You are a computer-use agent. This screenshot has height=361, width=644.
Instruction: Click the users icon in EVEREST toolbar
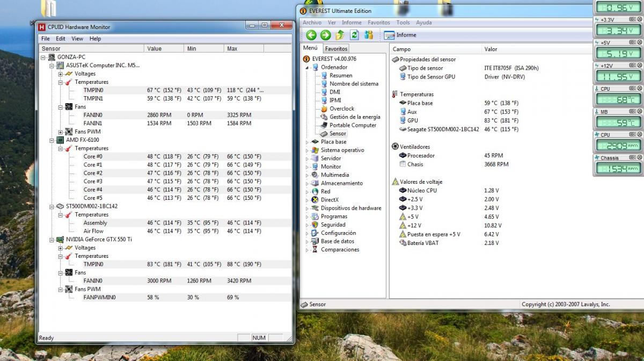pyautogui.click(x=369, y=35)
